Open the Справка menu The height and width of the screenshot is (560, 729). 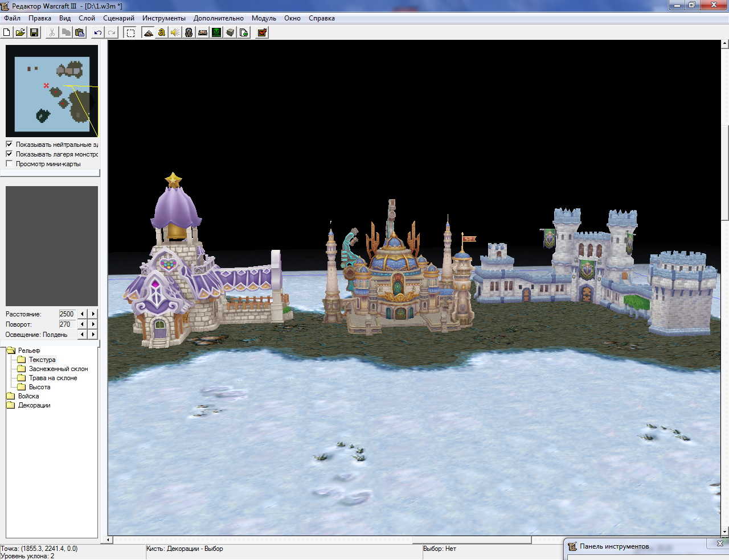tap(322, 18)
